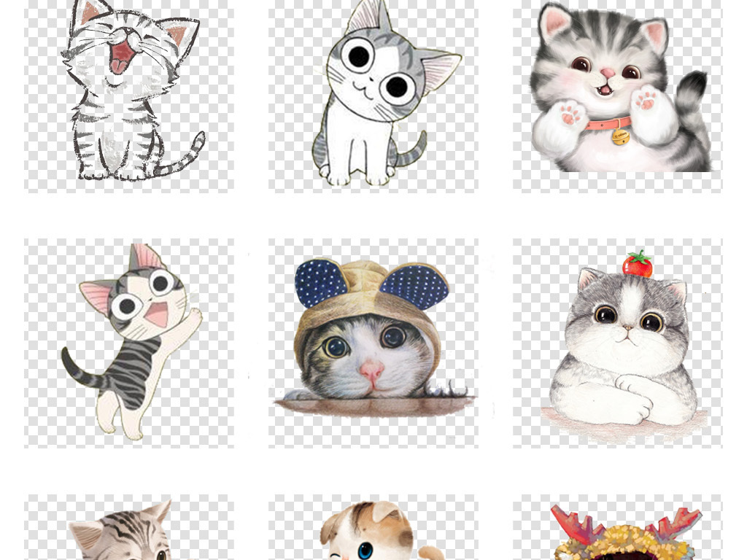Viewport: 747px width, 560px height.
Task: Click the blue eye of the bottom-center kitten
Action: (x=365, y=548)
